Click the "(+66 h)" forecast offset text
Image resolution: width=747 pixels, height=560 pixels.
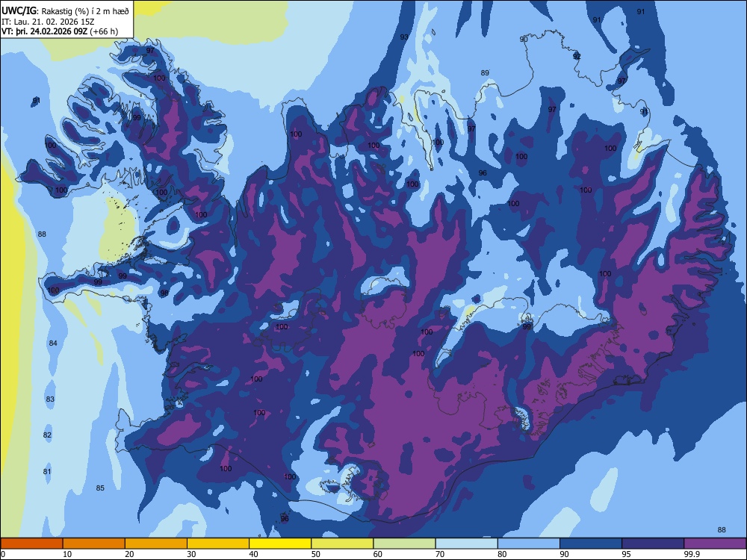[104, 31]
